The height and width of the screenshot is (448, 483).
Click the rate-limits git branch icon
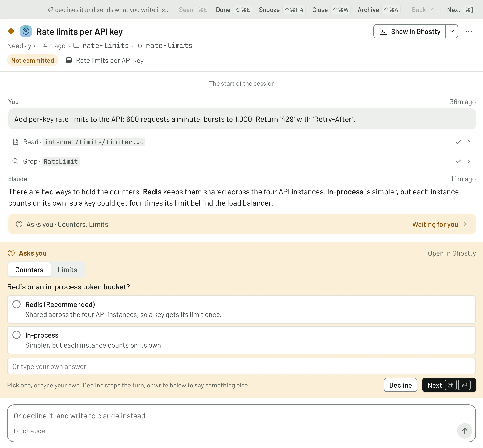coord(140,45)
